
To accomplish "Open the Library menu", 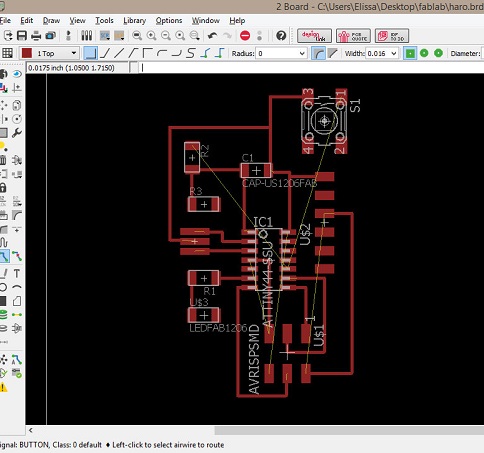I will pos(134,21).
